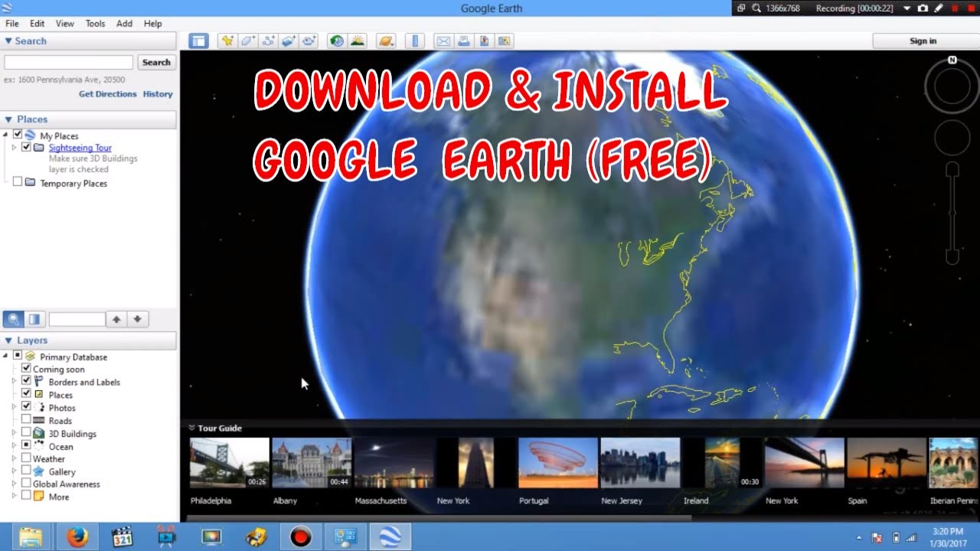Click the search magnifier icon in Places panel
980x551 pixels.
coord(13,319)
